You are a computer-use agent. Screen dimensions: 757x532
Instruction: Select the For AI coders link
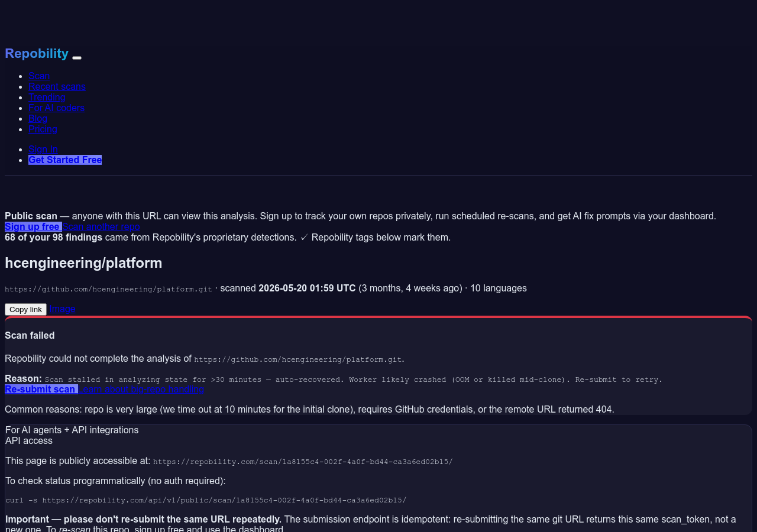click(x=56, y=108)
